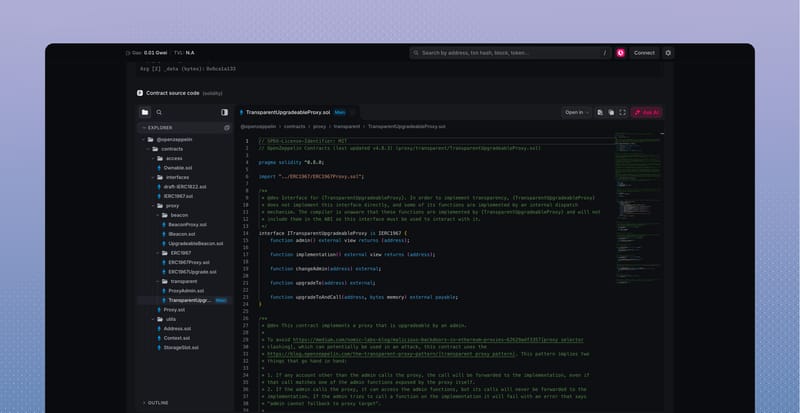Click the 'function upgradeToAndCall' line
Screen dimensions: 800x413
(364, 297)
